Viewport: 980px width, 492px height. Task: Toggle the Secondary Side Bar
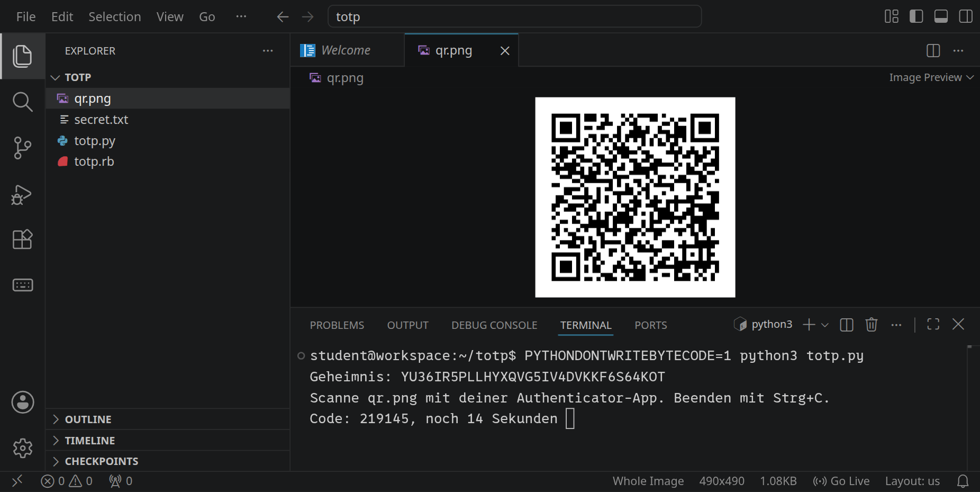966,16
